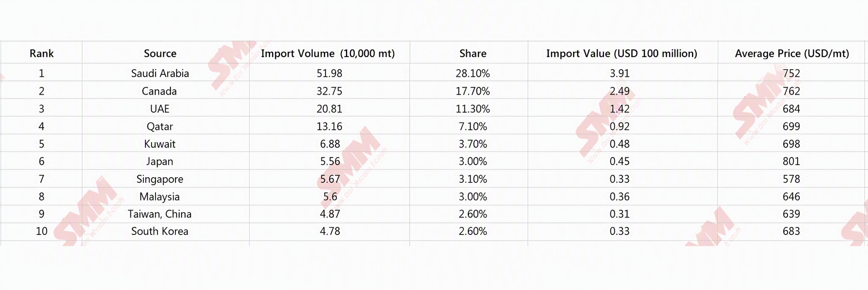Screen dimensions: 868x290
Task: Select the 28.10% share cell
Action: point(473,73)
